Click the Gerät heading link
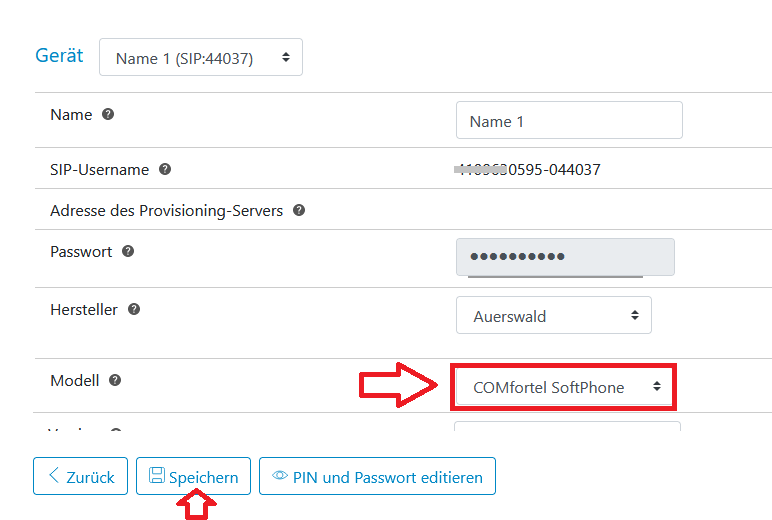This screenshot has height=520, width=772. tap(59, 56)
